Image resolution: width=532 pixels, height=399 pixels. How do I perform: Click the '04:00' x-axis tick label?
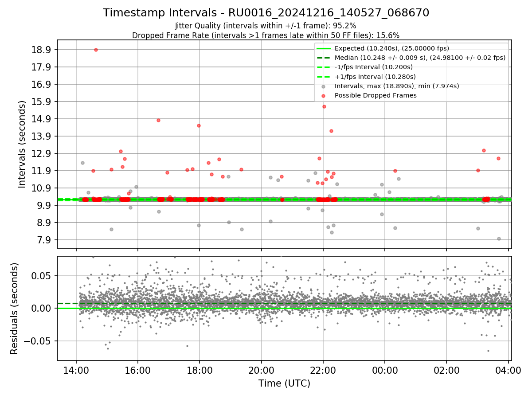[508, 370]
